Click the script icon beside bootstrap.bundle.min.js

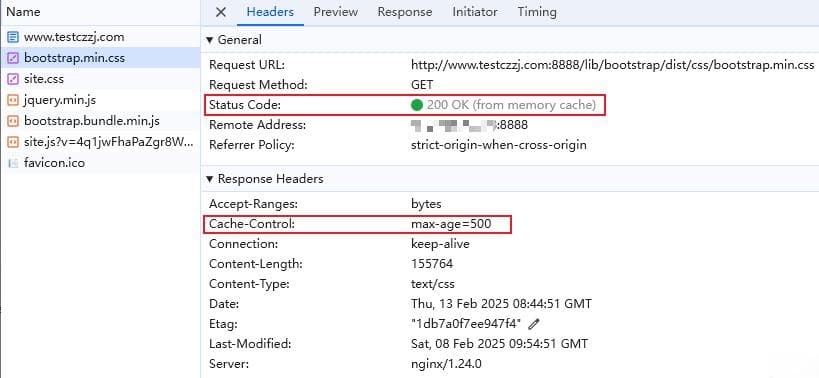pos(14,121)
